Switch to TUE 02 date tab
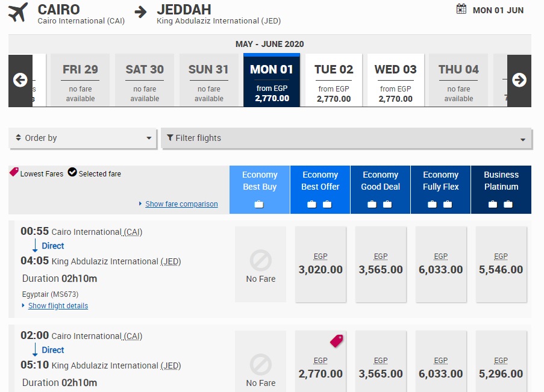 tap(334, 80)
